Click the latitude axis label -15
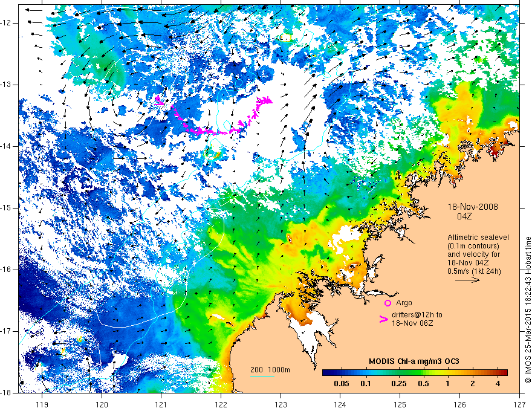 (7, 208)
